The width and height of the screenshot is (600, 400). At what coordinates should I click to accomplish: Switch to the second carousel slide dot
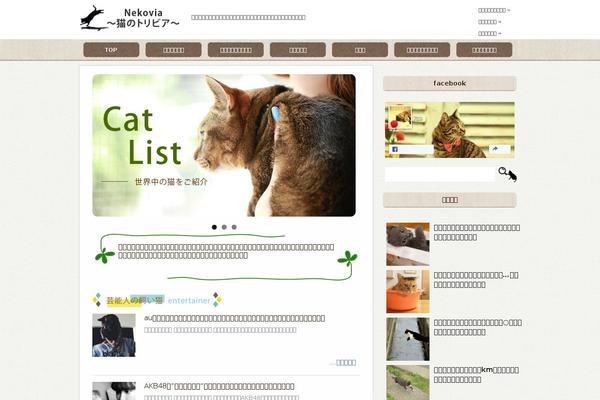224,227
